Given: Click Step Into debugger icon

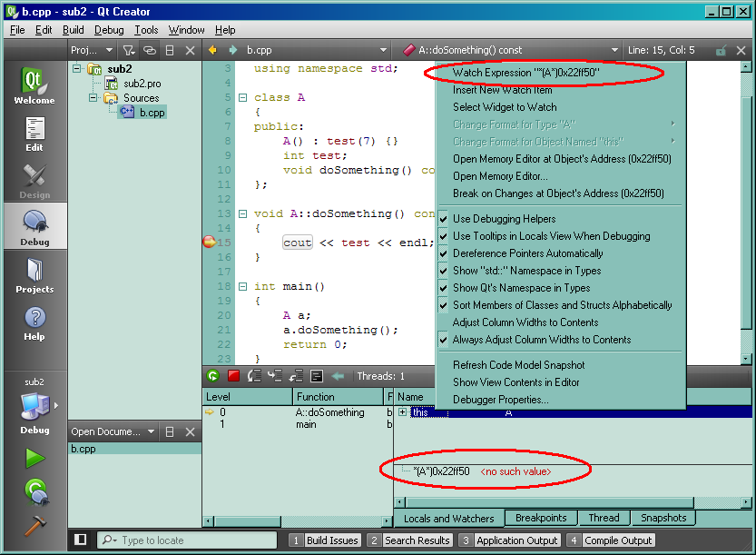Looking at the screenshot, I should [x=275, y=376].
